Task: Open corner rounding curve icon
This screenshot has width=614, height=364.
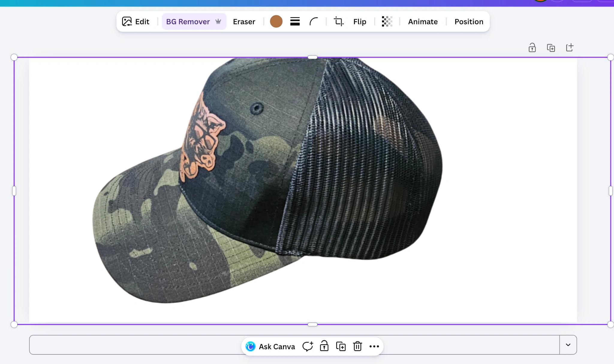Action: pyautogui.click(x=314, y=22)
